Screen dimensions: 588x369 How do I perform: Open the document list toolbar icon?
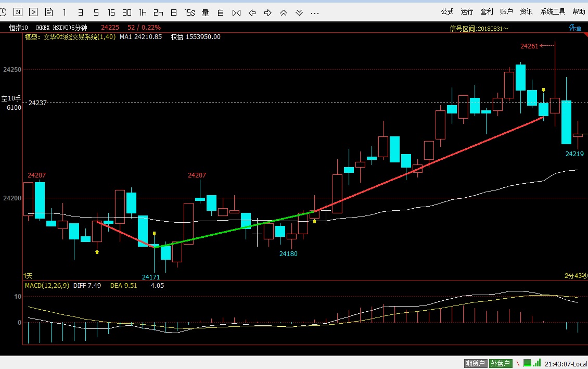[49, 11]
